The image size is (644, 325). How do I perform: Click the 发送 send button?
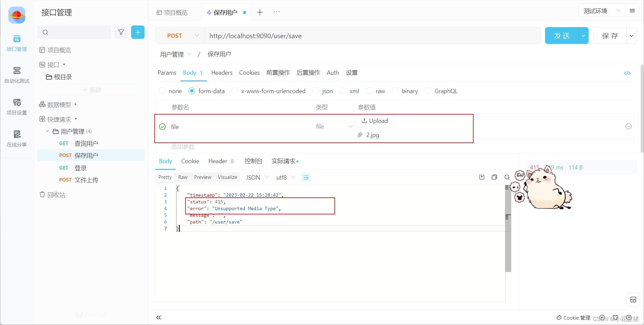[561, 36]
